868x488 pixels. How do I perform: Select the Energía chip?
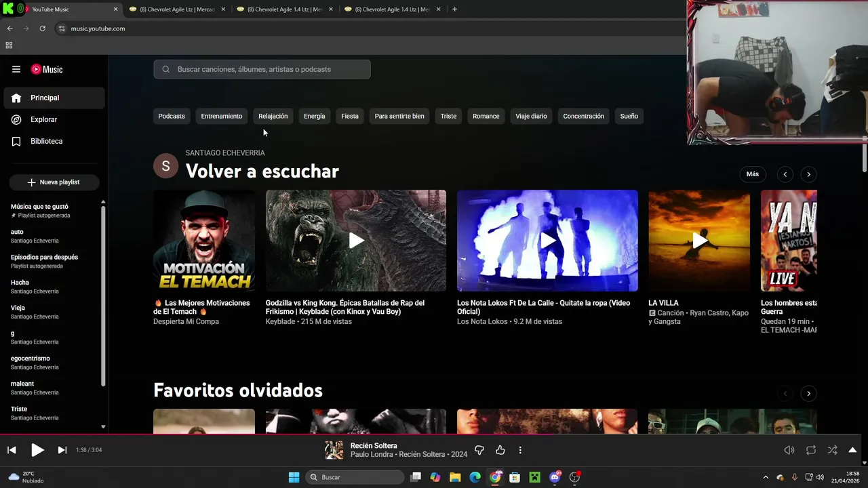click(x=315, y=116)
